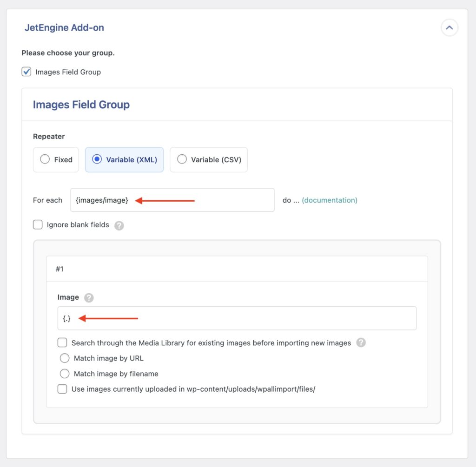Image resolution: width=476 pixels, height=467 pixels.
Task: Collapse the JetEngine Add-on panel with the chevron
Action: [449, 28]
